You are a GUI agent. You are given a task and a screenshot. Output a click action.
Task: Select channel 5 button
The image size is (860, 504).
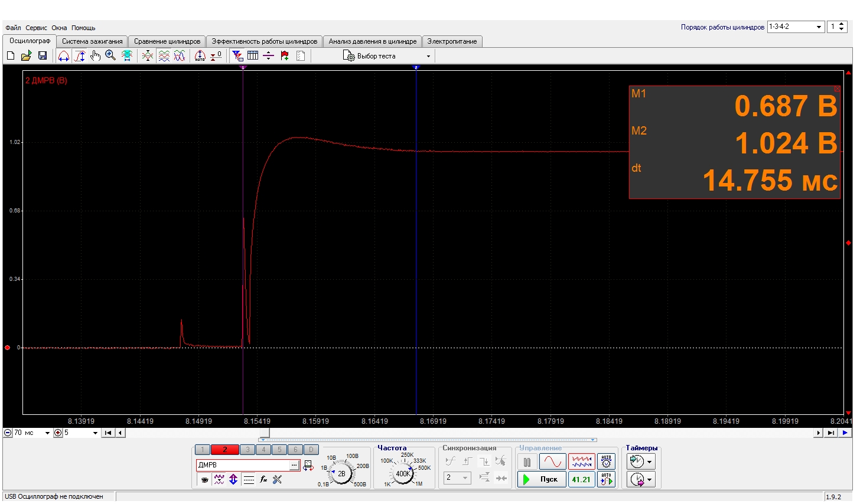279,450
